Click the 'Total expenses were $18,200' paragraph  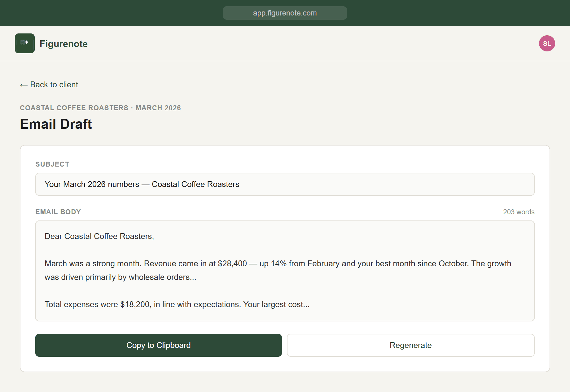pos(177,304)
